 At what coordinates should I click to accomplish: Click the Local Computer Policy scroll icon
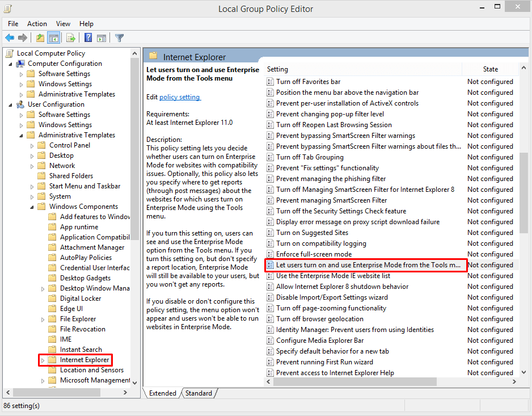pyautogui.click(x=10, y=53)
